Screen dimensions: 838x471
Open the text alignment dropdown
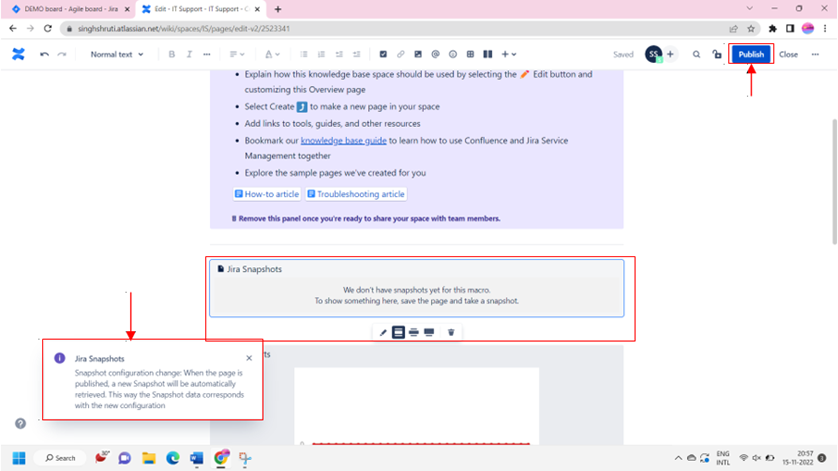[237, 54]
